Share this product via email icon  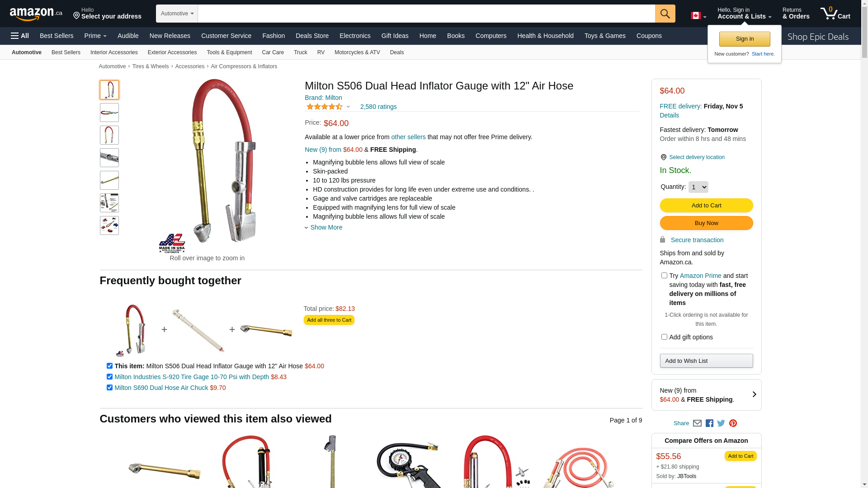pos(697,423)
